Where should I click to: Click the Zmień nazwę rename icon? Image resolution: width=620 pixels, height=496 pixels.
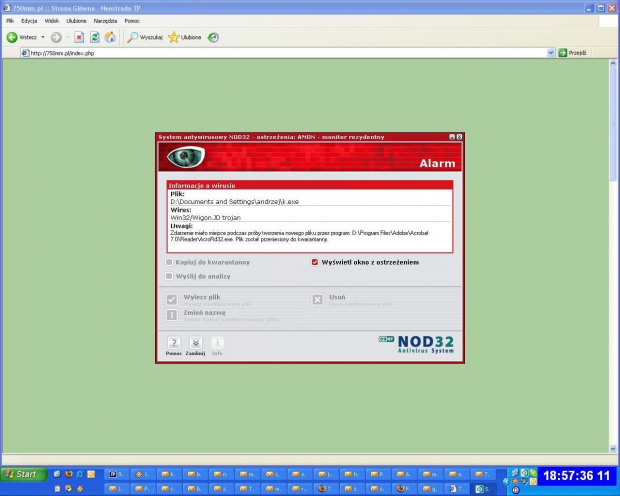pos(172,314)
